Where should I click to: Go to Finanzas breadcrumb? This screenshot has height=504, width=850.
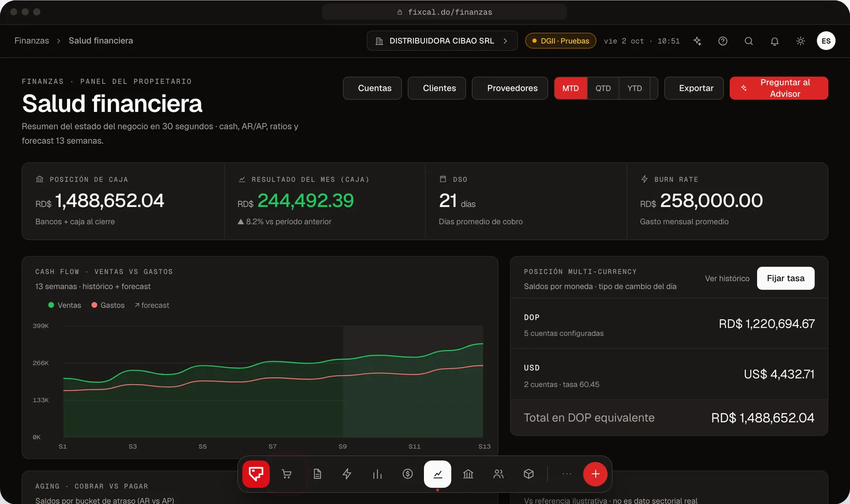pyautogui.click(x=32, y=41)
